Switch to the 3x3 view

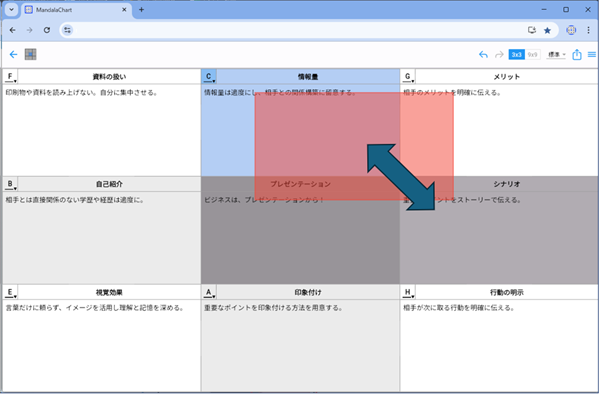[516, 55]
